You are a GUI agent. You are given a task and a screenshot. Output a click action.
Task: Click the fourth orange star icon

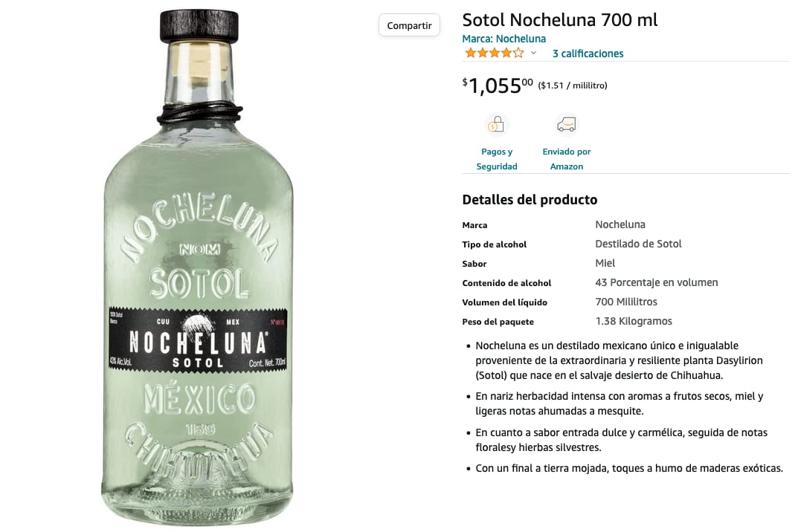508,53
